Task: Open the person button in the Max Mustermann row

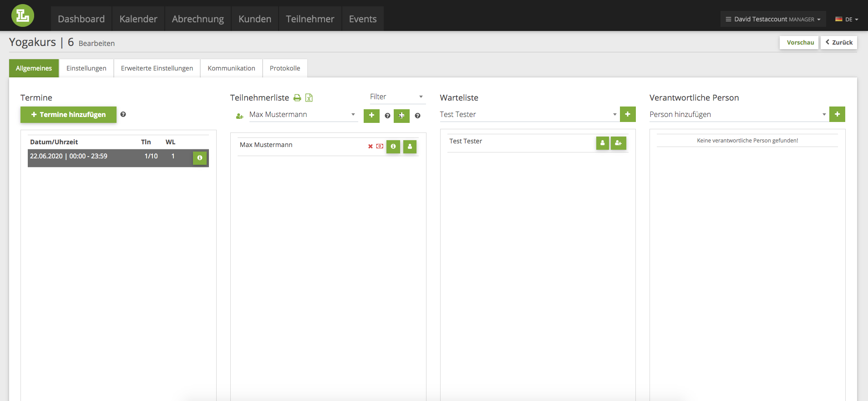Action: (x=410, y=147)
